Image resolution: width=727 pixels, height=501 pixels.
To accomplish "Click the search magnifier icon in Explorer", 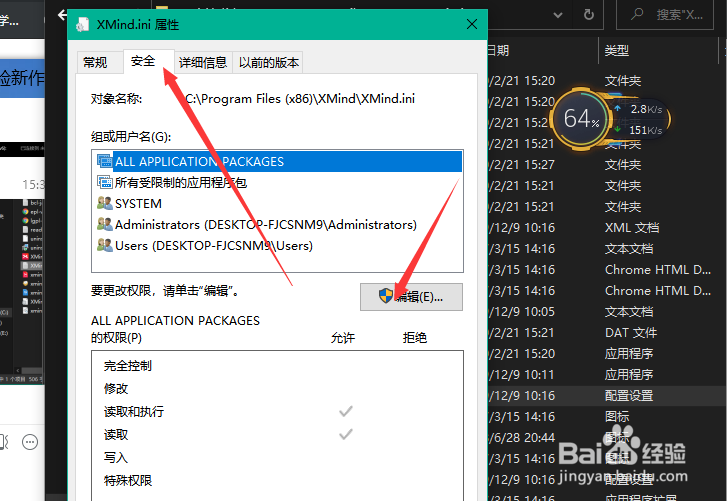I will [638, 14].
